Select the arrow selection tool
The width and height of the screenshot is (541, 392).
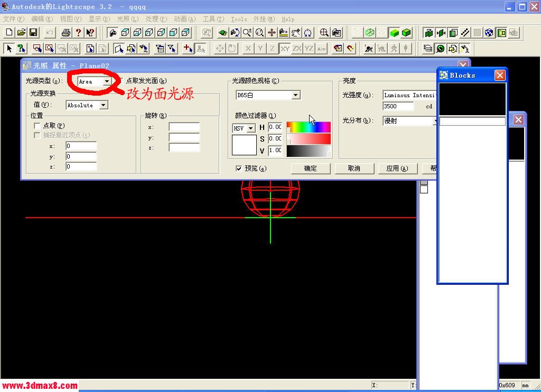tap(10, 49)
